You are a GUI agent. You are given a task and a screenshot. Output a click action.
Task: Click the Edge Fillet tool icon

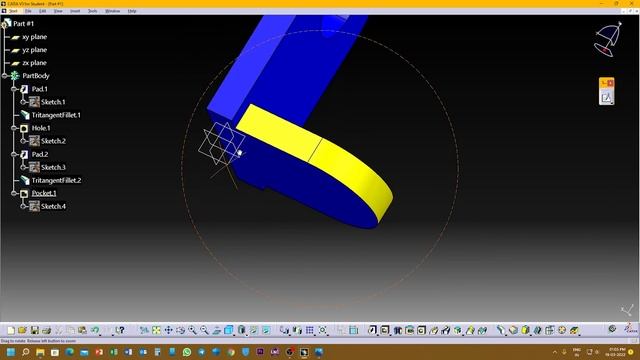(501, 330)
